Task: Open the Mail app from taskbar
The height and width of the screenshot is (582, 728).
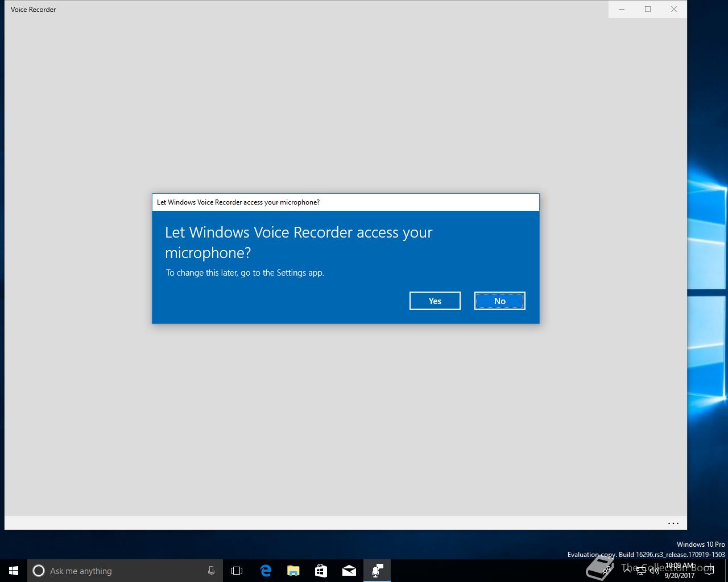Action: pyautogui.click(x=349, y=571)
